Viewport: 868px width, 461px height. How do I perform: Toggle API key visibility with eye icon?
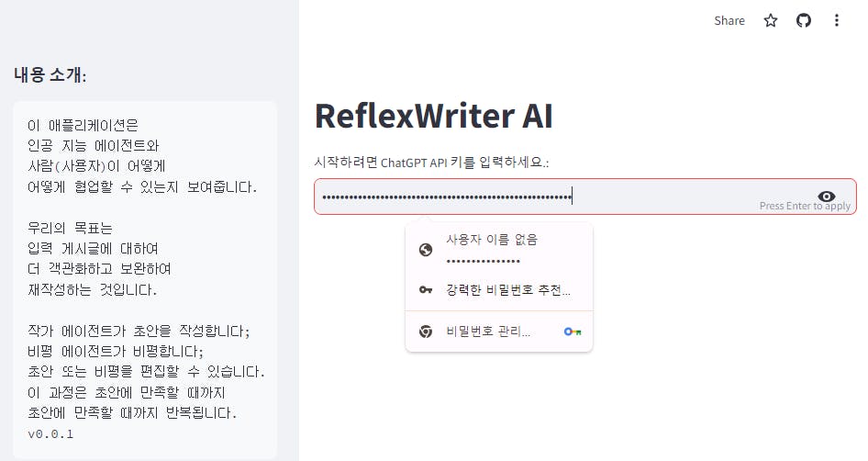click(x=827, y=196)
